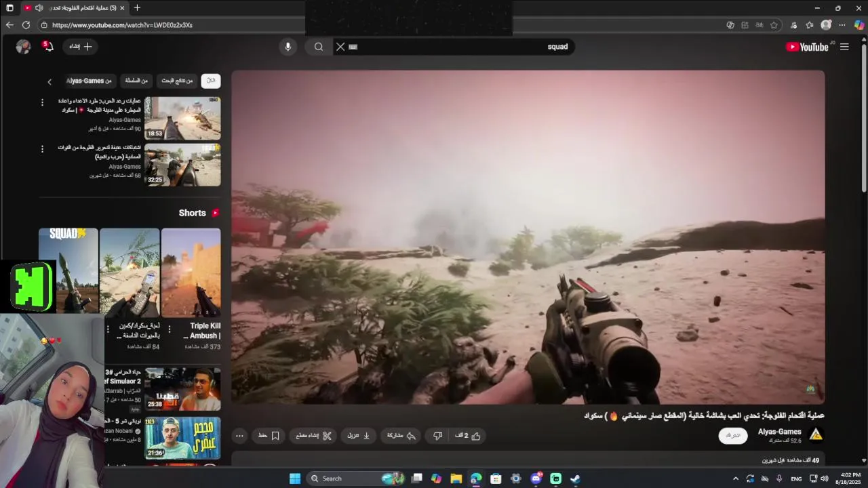Clear the search box with X
This screenshot has height=488, width=868.
(340, 47)
